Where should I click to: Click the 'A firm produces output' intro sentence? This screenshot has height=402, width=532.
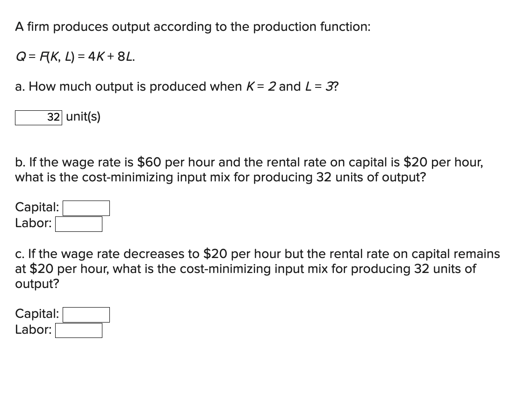(x=193, y=27)
